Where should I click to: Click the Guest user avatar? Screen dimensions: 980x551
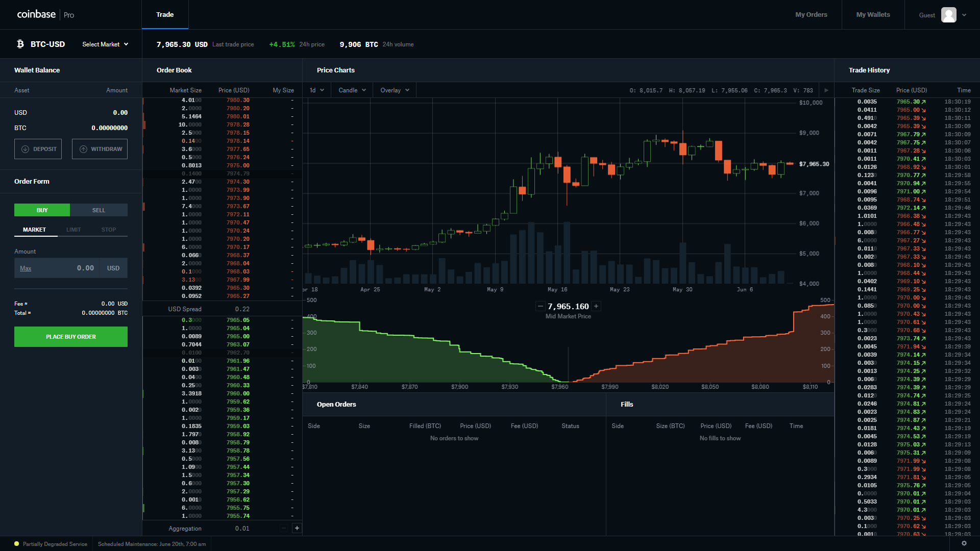point(948,15)
